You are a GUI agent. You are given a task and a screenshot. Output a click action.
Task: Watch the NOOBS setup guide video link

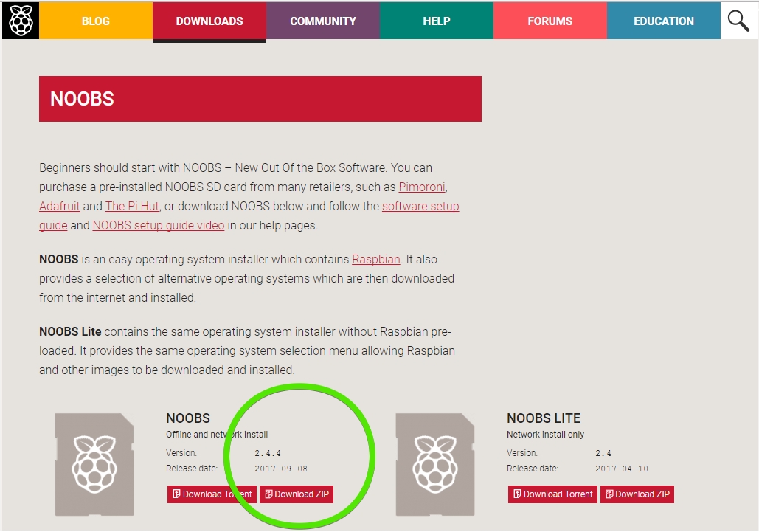[159, 226]
